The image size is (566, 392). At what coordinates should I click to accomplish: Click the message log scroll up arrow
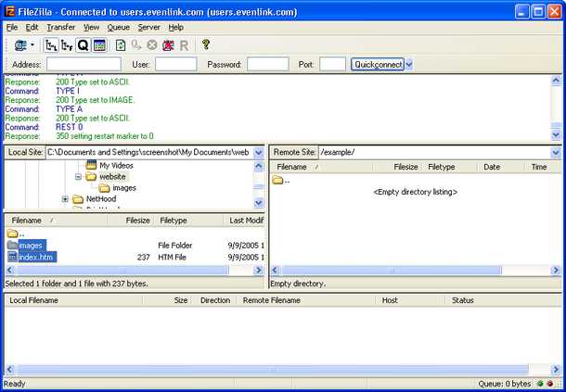click(x=556, y=81)
